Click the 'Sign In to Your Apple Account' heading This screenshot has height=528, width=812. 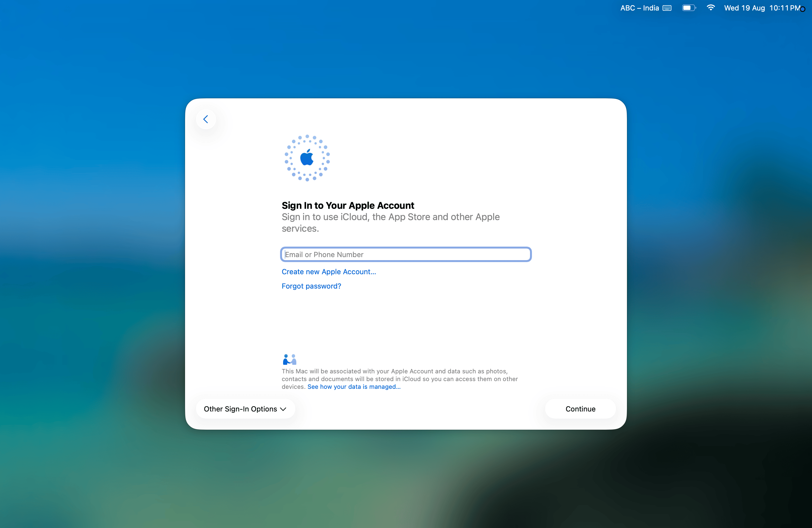[348, 205]
